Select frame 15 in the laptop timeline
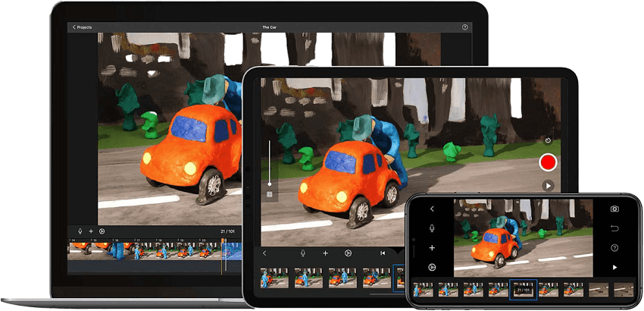Image resolution: width=644 pixels, height=311 pixels. click(101, 250)
